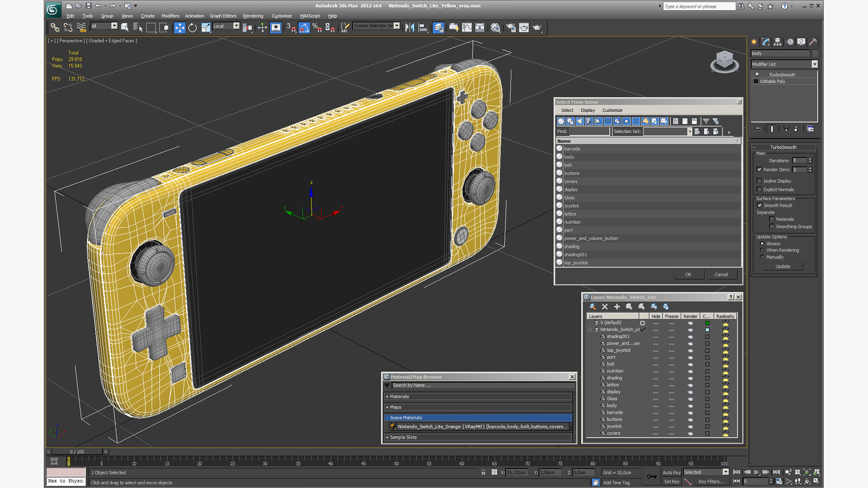
Task: Open Select by Name tool
Action: click(x=137, y=28)
